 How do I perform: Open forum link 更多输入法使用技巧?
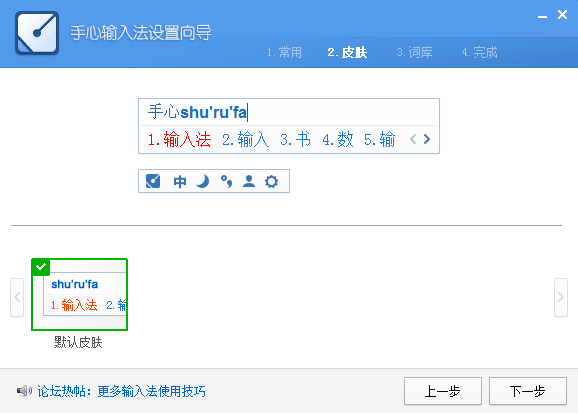point(152,391)
